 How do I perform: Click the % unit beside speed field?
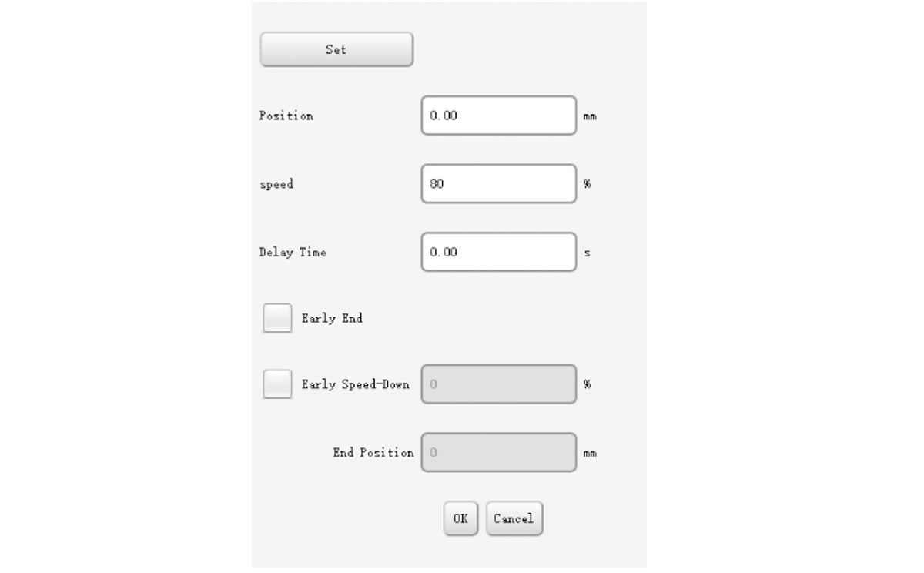pos(588,184)
